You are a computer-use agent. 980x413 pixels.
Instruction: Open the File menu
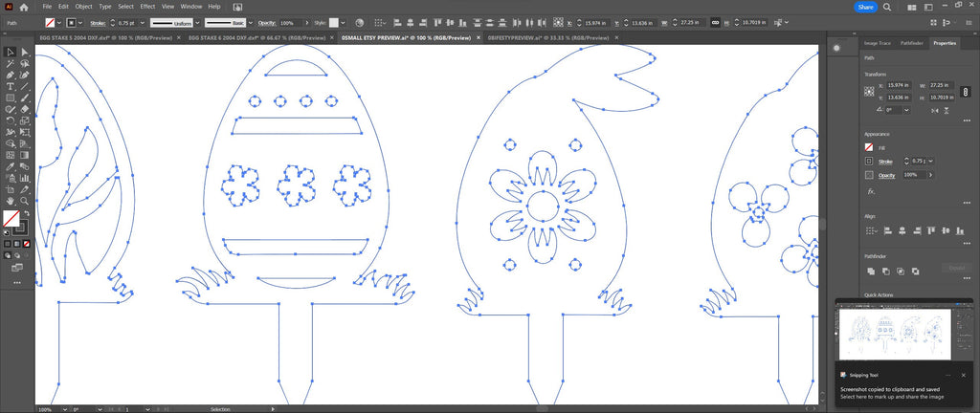coord(47,7)
